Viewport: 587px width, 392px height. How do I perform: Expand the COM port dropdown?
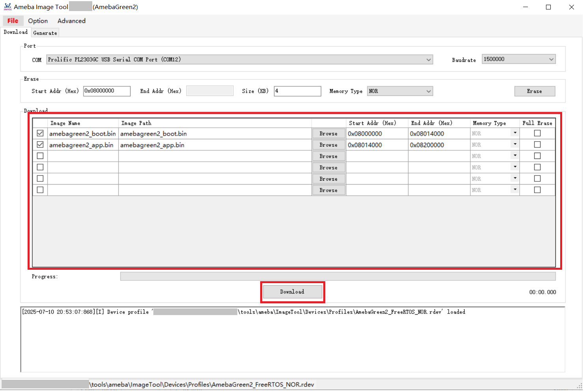pyautogui.click(x=429, y=60)
